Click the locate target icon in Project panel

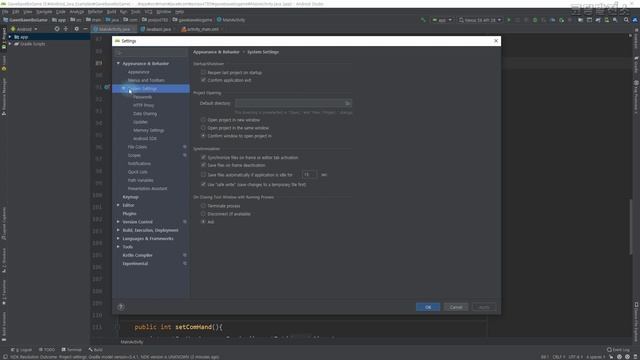(x=57, y=29)
